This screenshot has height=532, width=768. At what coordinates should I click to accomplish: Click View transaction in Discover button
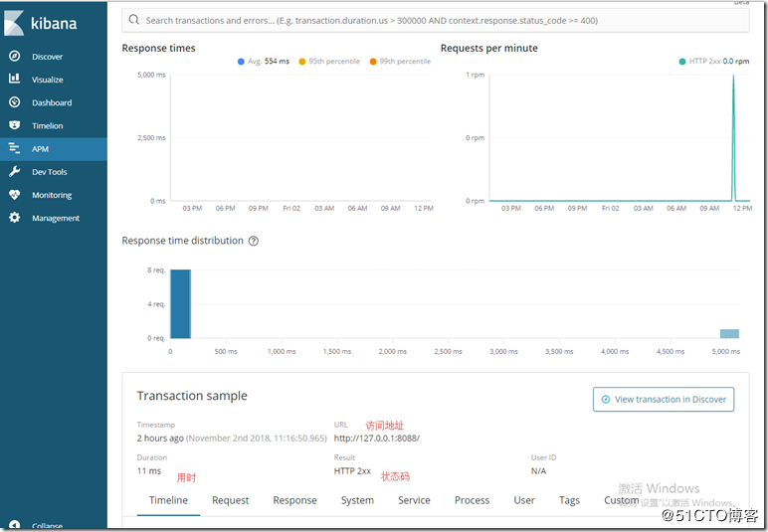tap(664, 400)
